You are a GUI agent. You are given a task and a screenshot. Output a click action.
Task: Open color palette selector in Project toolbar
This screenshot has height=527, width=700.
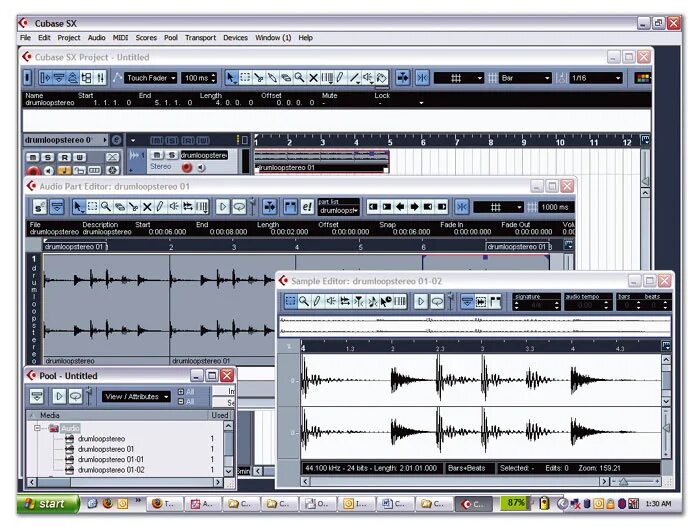pos(643,78)
